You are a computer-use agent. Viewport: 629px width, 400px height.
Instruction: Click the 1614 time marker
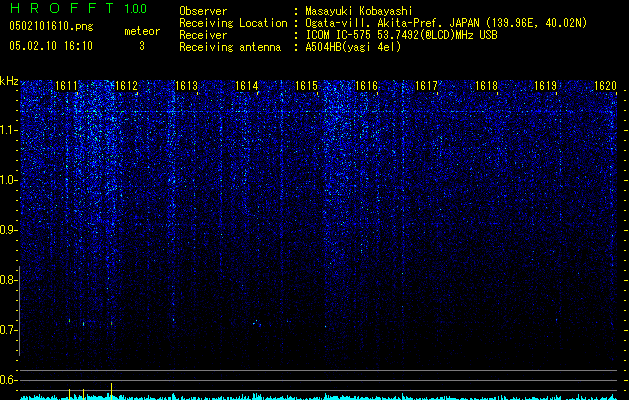click(246, 86)
